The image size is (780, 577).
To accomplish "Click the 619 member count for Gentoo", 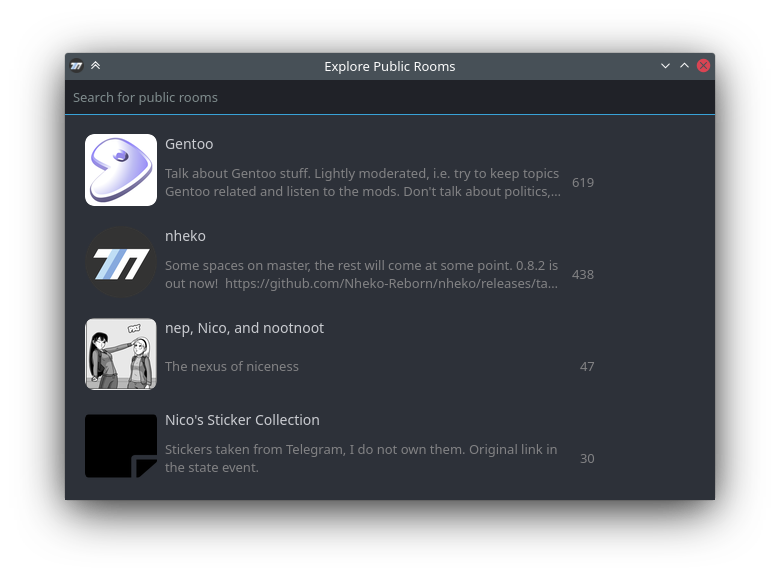I will [583, 182].
